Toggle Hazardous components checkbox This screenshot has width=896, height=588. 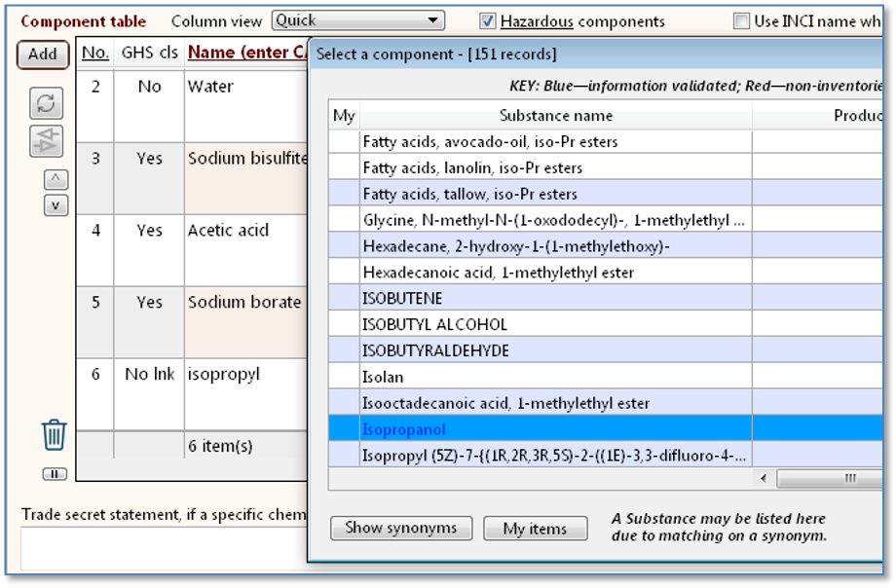click(487, 21)
